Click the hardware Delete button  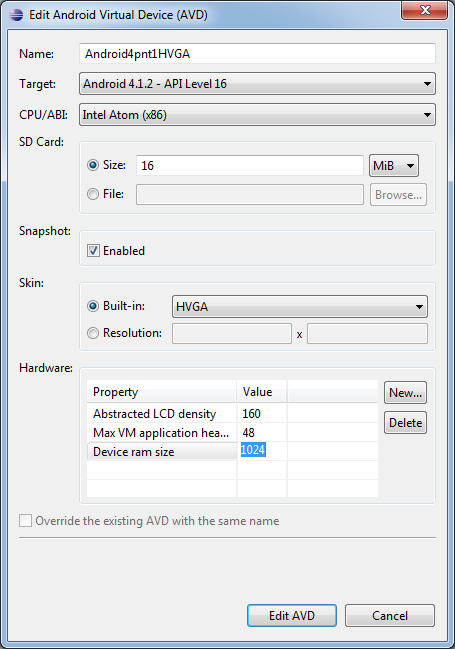click(405, 423)
